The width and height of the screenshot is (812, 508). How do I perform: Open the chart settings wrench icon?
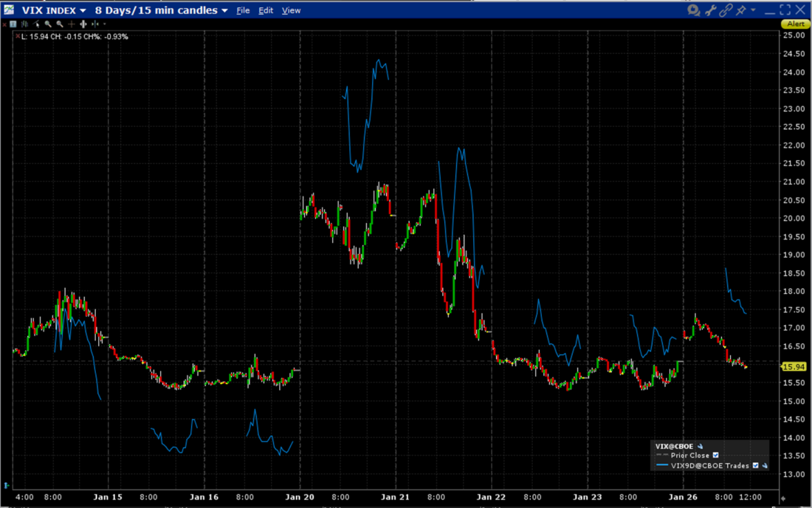point(710,10)
